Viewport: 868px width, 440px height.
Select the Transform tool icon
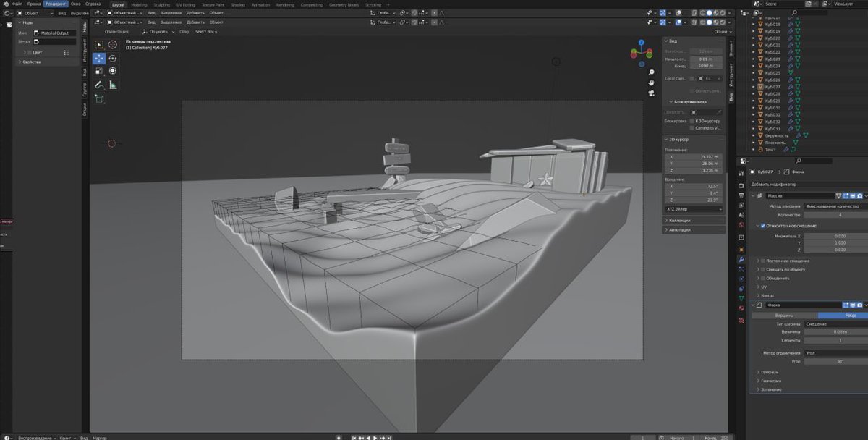113,72
